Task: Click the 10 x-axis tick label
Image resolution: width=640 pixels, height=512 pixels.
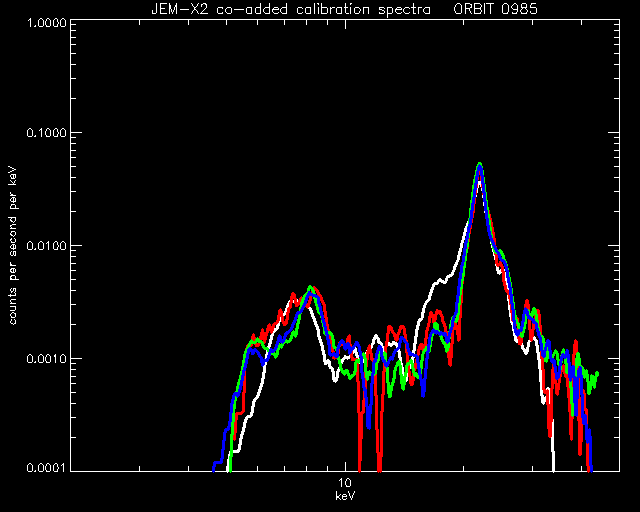Action: click(345, 483)
